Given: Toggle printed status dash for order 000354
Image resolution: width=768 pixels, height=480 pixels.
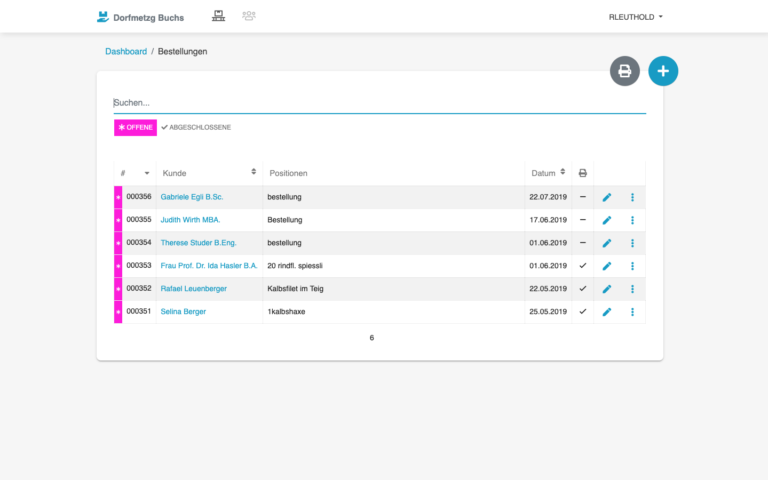Looking at the screenshot, I should coord(582,242).
